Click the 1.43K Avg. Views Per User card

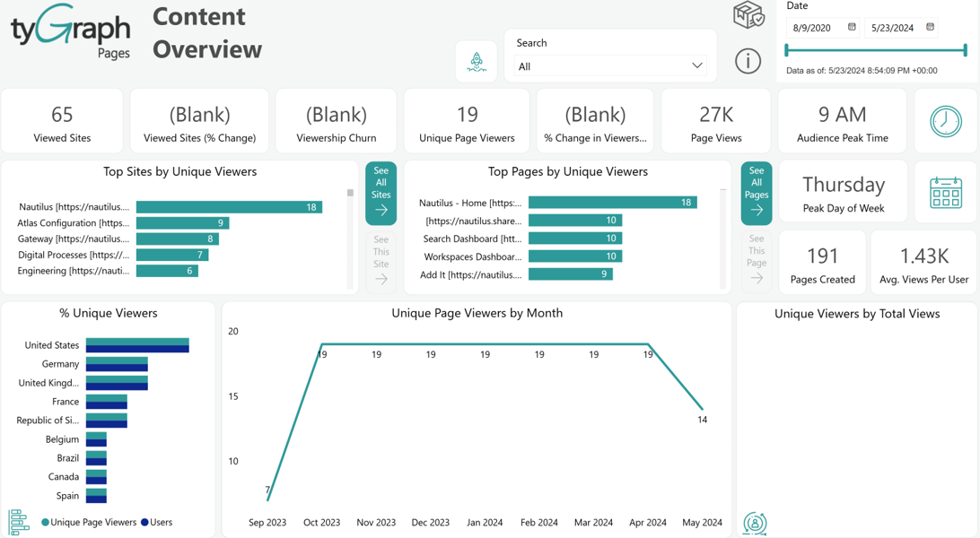click(x=923, y=262)
